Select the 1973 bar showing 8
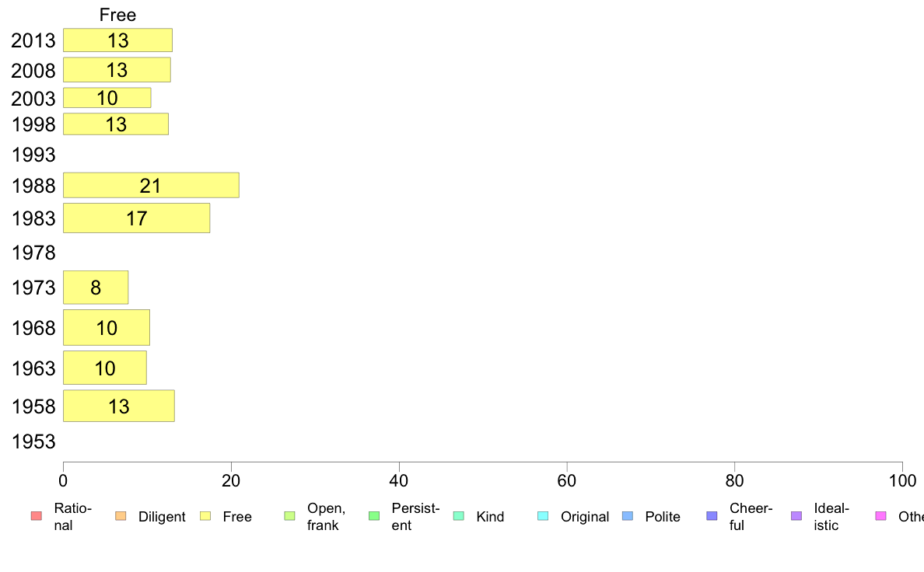924x572 pixels. coord(96,288)
